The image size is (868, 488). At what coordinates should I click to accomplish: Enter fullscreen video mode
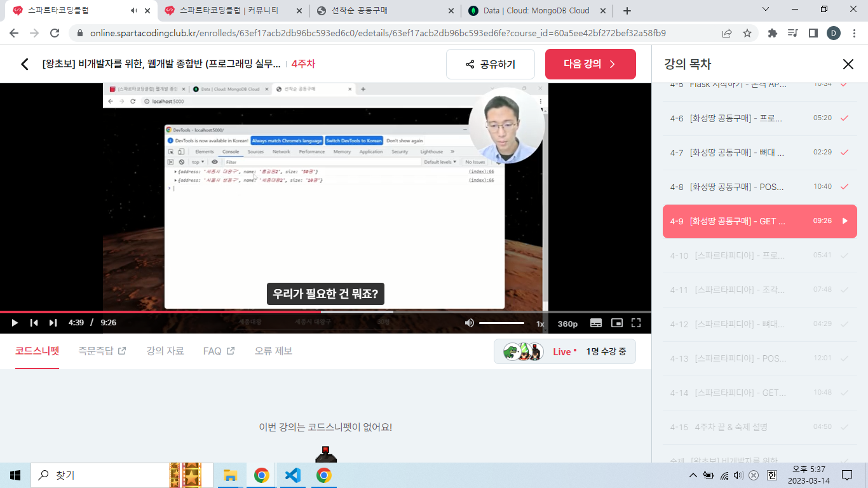[636, 323]
